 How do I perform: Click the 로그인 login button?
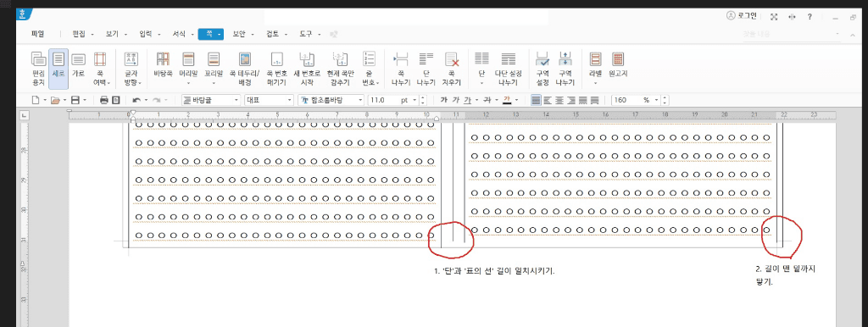click(x=741, y=16)
